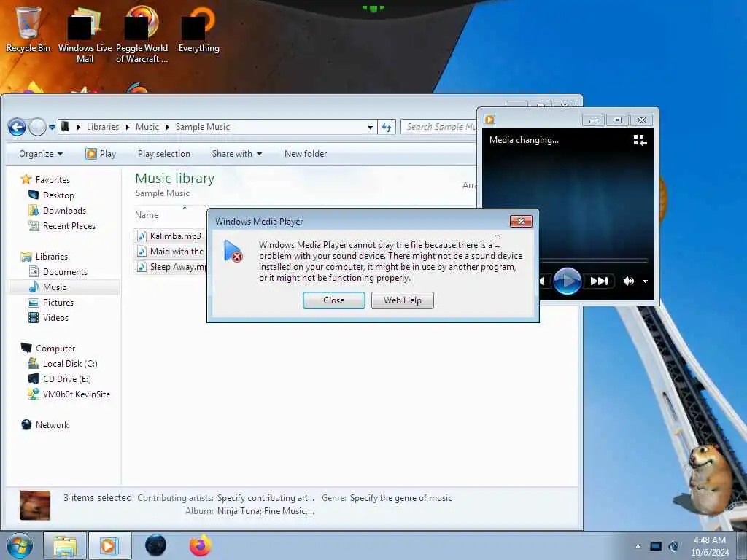Viewport: 747px width, 560px height.
Task: Open address bar history dropdown
Action: click(370, 127)
